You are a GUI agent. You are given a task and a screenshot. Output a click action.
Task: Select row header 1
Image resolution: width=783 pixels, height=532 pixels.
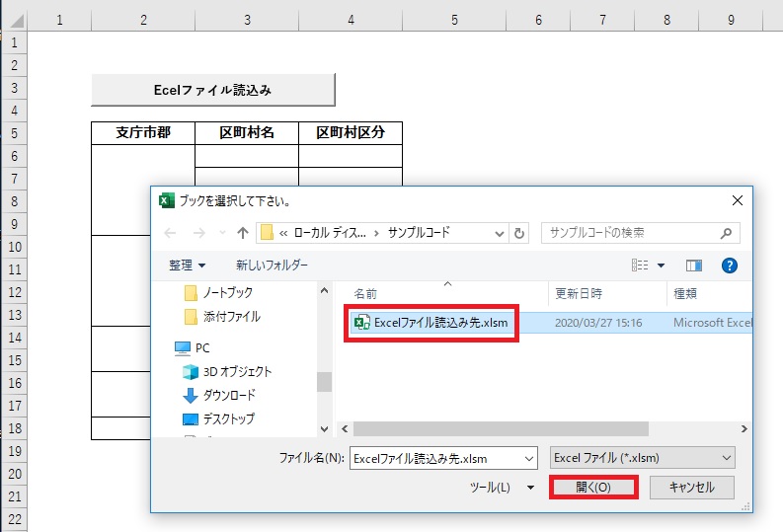point(15,42)
